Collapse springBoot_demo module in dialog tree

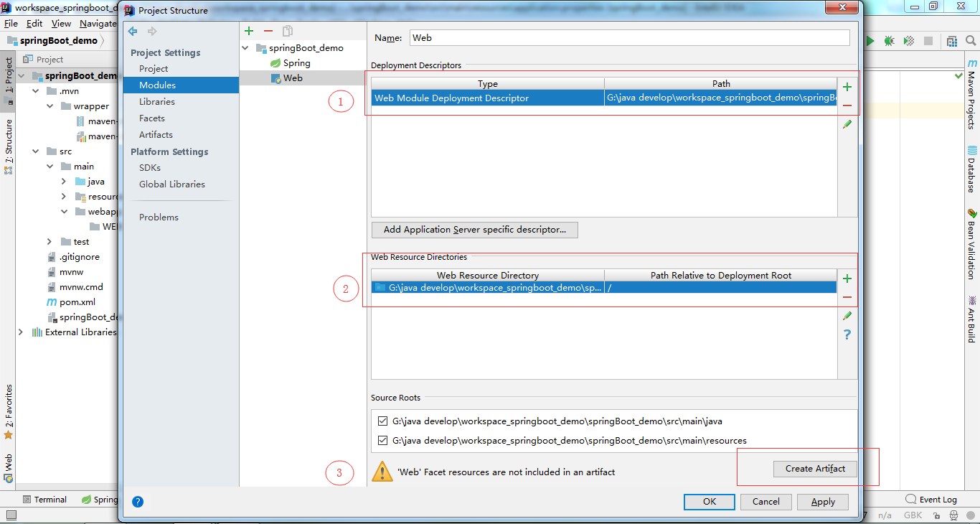point(245,48)
